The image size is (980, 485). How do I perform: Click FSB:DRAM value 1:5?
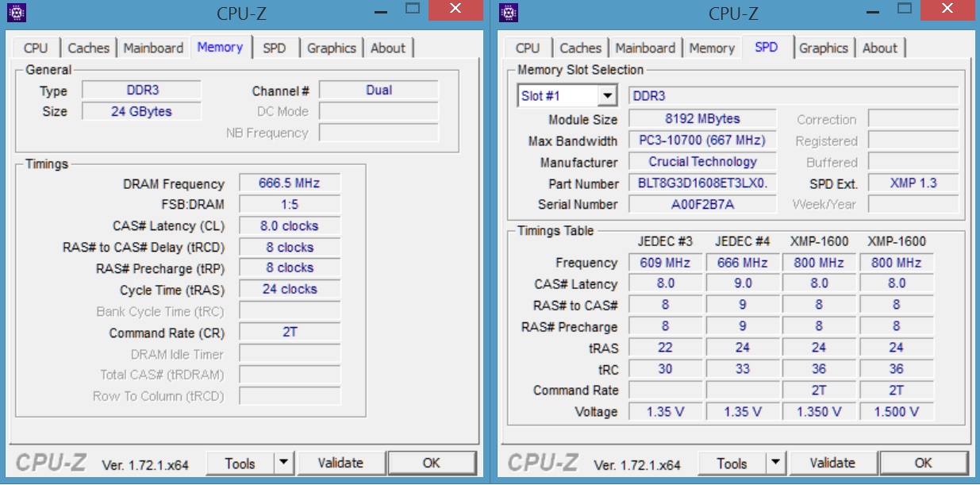(x=290, y=205)
